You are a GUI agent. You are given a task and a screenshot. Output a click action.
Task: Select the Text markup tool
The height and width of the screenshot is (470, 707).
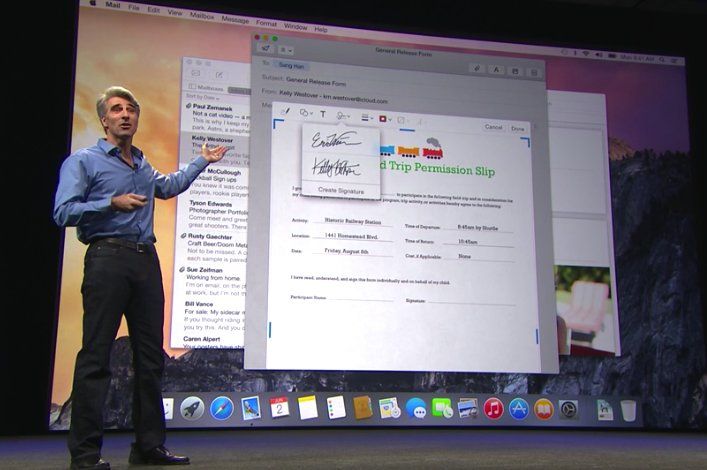pos(322,114)
